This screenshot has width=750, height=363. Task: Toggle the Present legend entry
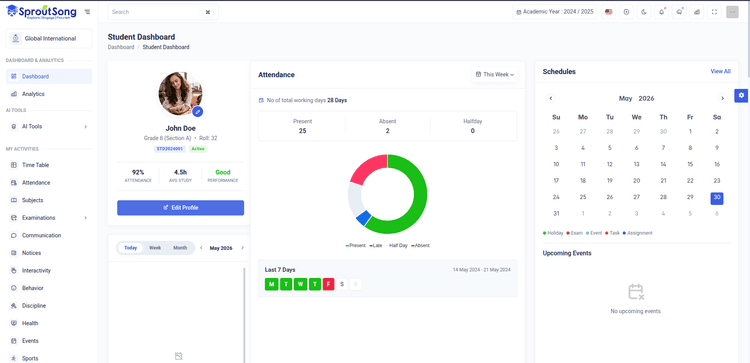355,245
